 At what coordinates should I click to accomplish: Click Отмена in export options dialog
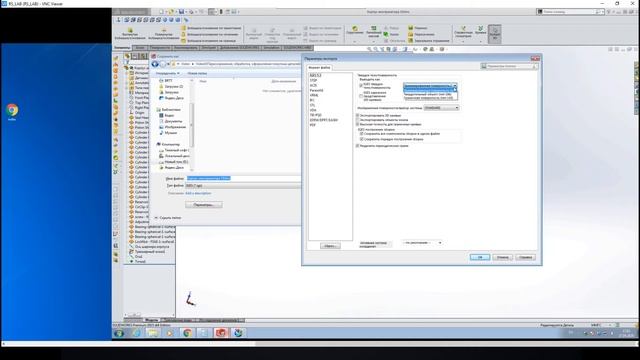(502, 257)
